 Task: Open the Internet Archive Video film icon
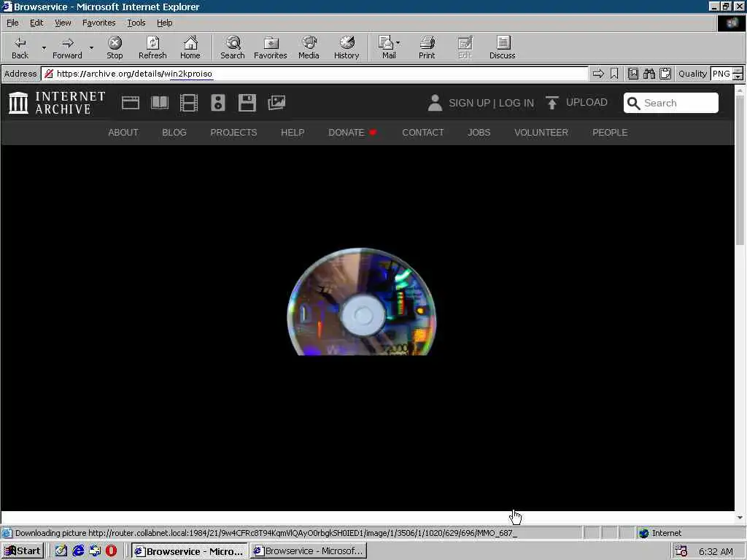[189, 103]
